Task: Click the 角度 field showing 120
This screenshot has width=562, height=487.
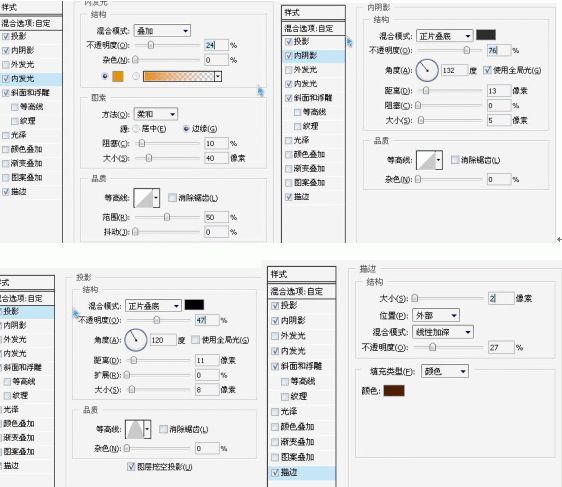Action: click(163, 340)
